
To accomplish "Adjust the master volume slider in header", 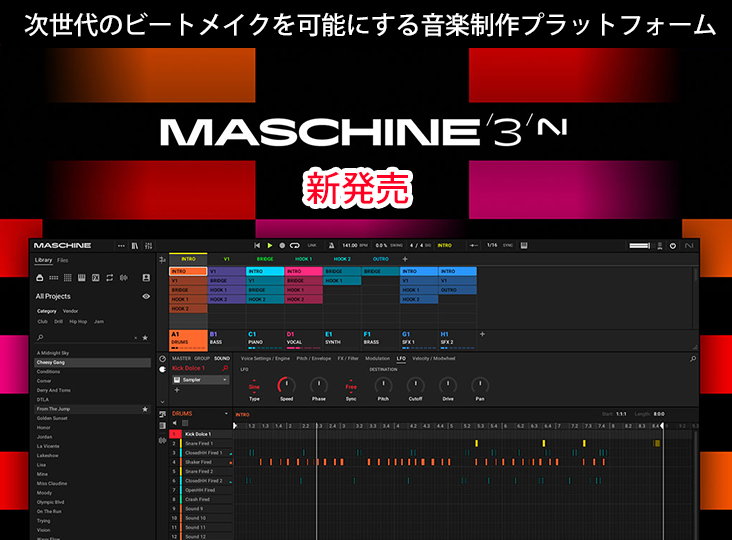I will [640, 245].
